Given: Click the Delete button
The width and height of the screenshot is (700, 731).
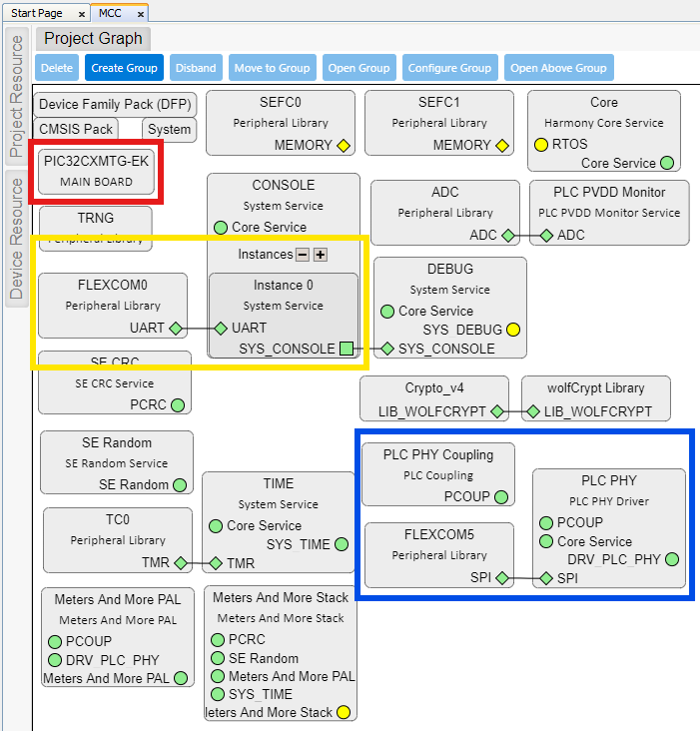Looking at the screenshot, I should pos(57,68).
